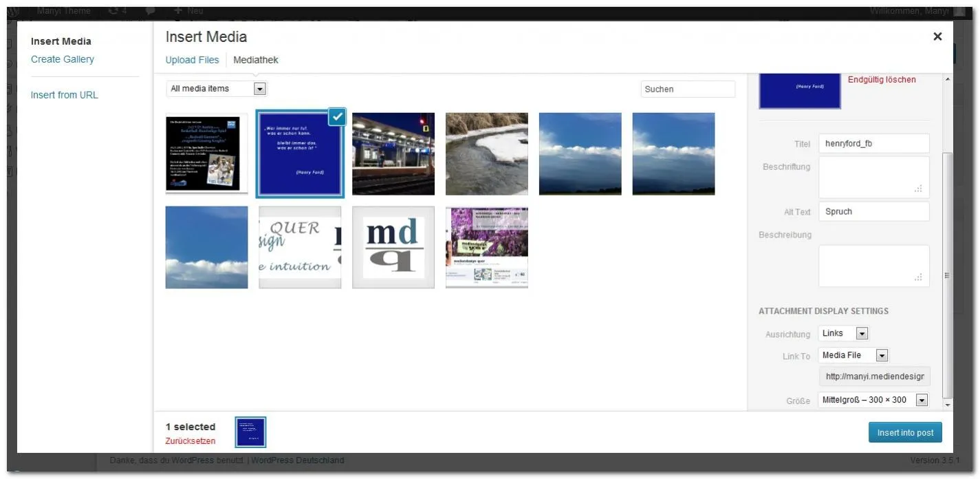Image resolution: width=980 pixels, height=479 pixels.
Task: Open the Manyi Theme site menu in admin bar
Action: [63, 11]
